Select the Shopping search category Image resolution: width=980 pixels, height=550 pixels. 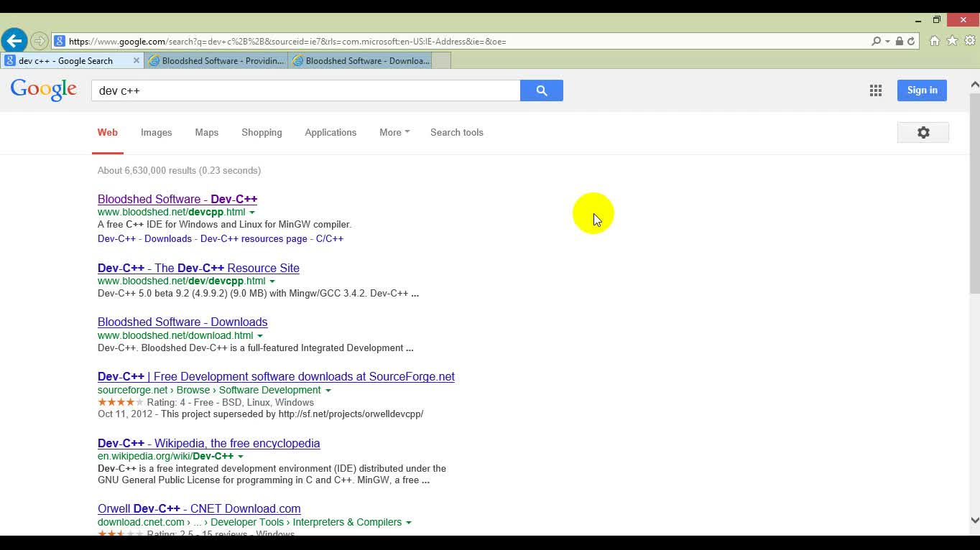coord(262,132)
